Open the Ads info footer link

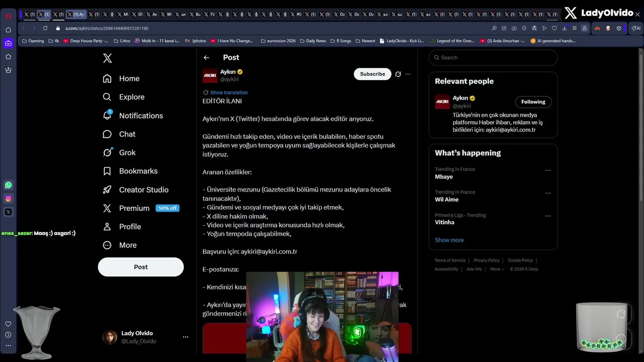coord(474,269)
